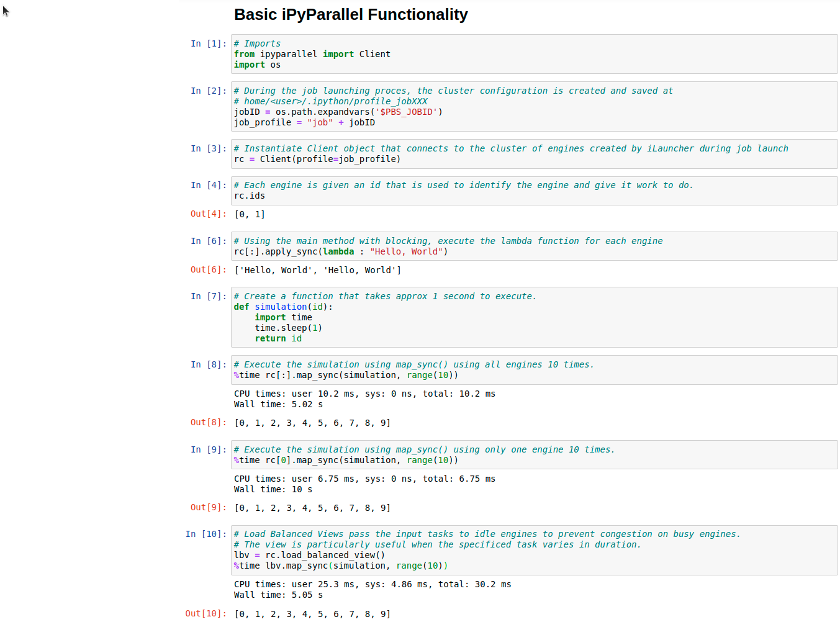Edit the apply_sync lambda code cell
Image resolution: width=840 pixels, height=622 pixels.
point(534,246)
